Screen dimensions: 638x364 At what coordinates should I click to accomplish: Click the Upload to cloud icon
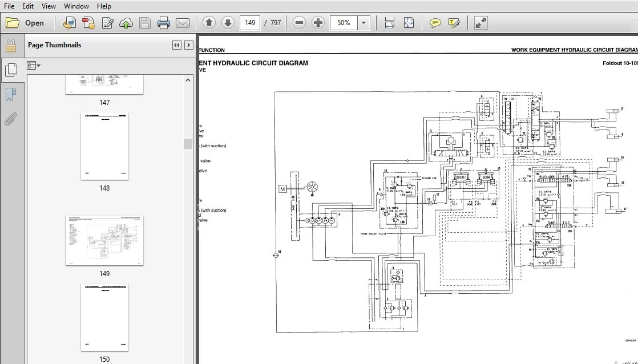[126, 23]
